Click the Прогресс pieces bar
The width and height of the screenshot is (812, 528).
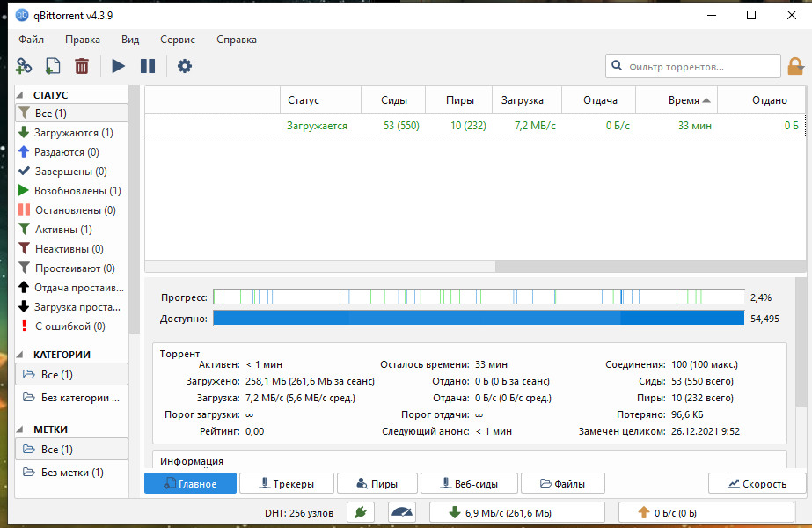[479, 297]
